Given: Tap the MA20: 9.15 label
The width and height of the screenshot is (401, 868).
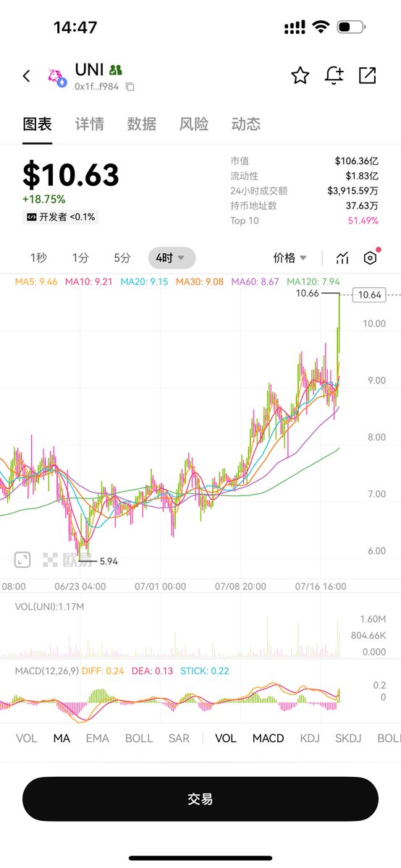Looking at the screenshot, I should [x=144, y=281].
